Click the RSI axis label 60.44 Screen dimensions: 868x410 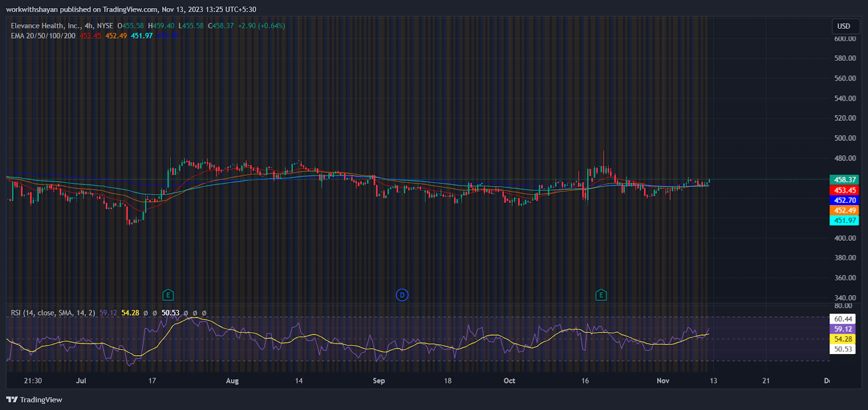pos(843,319)
